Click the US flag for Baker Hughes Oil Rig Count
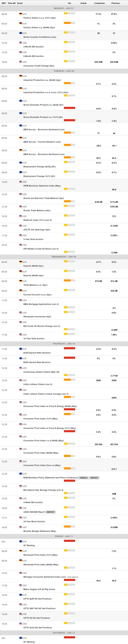Screen dimensions: 128x644 21,585
